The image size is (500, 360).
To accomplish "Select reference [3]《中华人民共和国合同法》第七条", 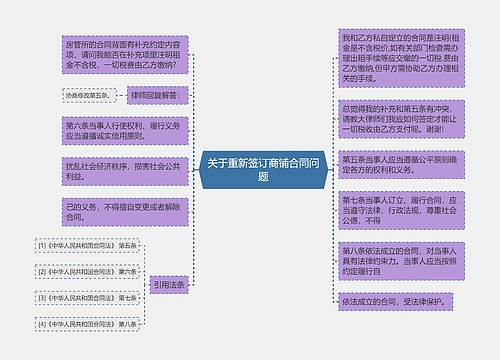I will 87,298.
